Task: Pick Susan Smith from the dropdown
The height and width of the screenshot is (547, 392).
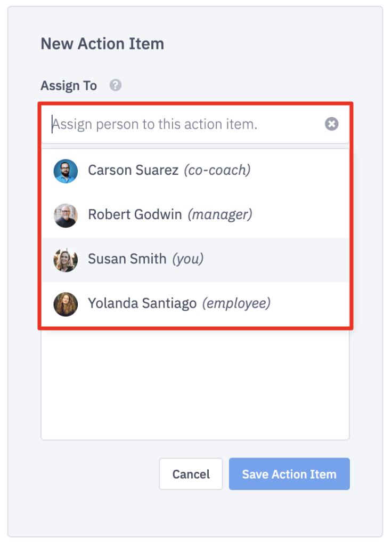Action: [127, 260]
